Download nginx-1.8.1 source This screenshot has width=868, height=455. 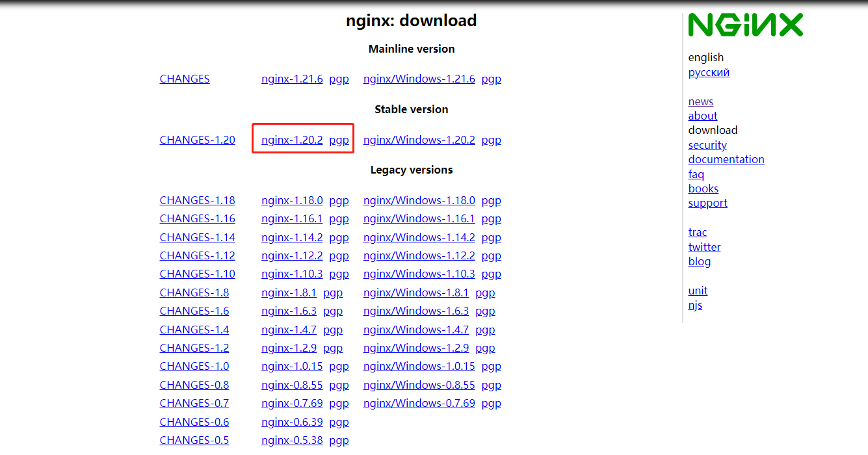point(289,292)
